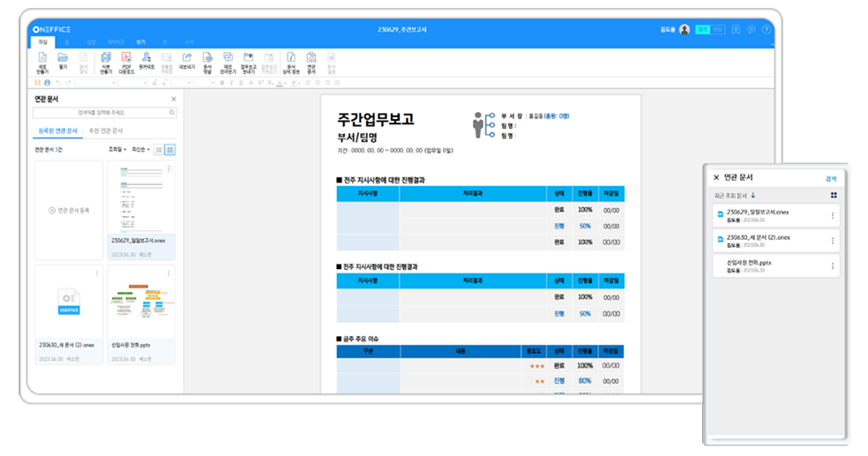The image size is (868, 456).
Task: Close the 연관 문서 side panel
Action: tap(174, 99)
